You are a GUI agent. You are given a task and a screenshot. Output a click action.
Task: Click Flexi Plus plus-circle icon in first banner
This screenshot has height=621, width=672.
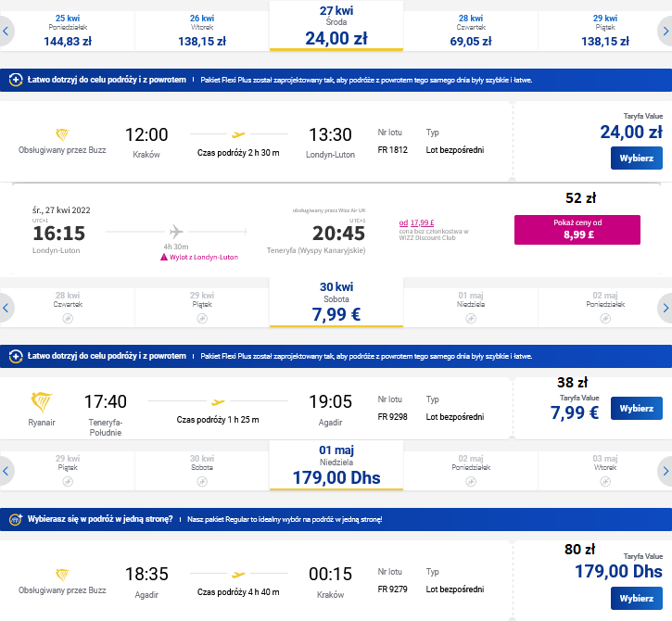tap(16, 80)
